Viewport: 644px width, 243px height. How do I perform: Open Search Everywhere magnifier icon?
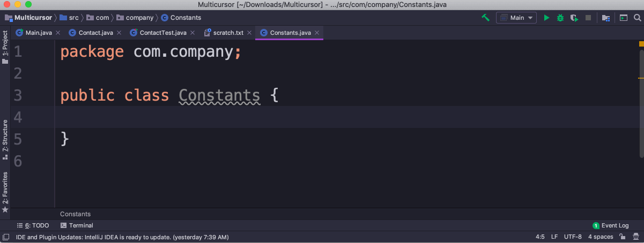pos(637,18)
